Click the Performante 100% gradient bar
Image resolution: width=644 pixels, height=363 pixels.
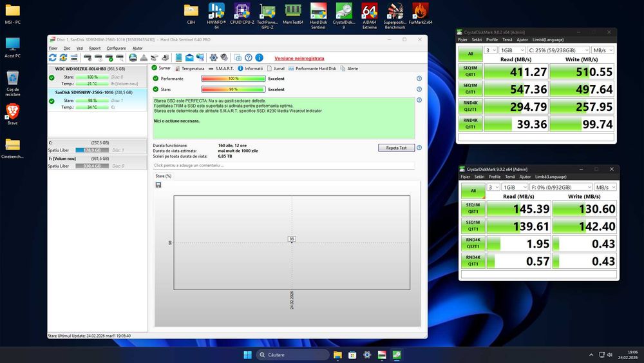click(x=233, y=79)
